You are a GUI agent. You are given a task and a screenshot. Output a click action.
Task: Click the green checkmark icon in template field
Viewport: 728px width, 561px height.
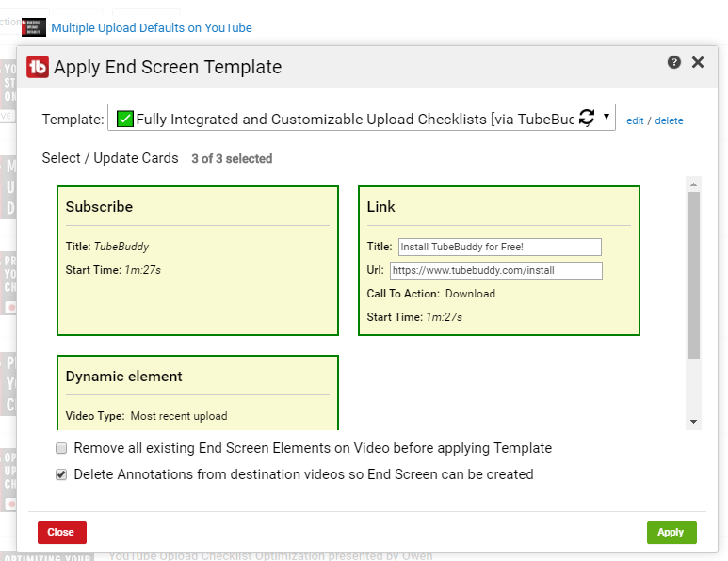[125, 119]
